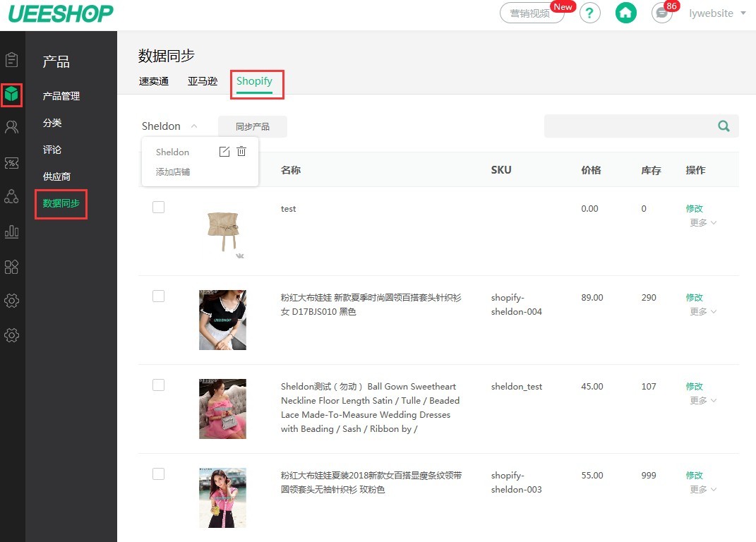Open the lower settings gear sidebar icon
756x542 pixels.
[11, 335]
